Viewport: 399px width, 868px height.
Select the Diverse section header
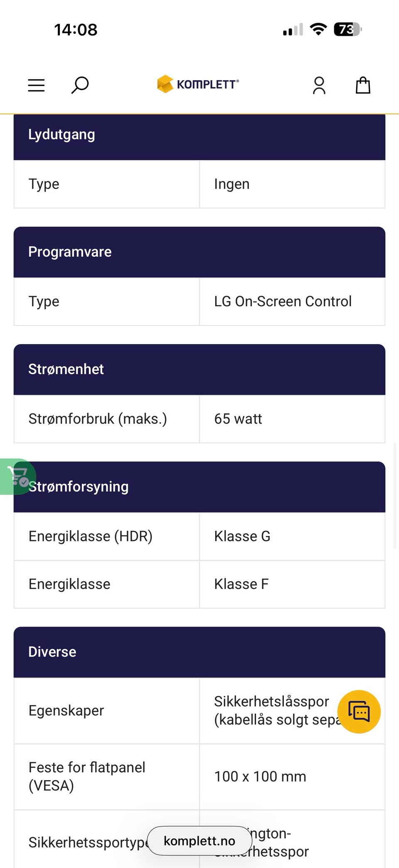(x=199, y=652)
